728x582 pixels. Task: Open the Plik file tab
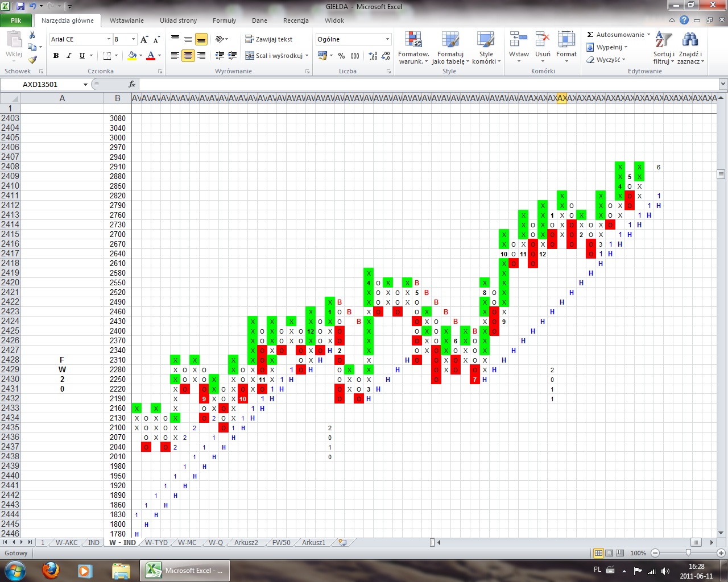16,20
